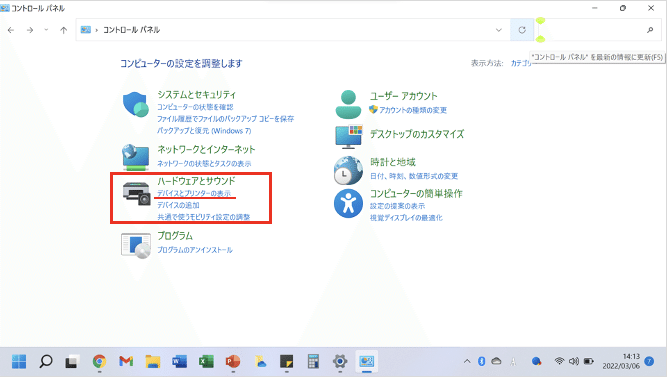The height and width of the screenshot is (377, 667).
Task: Click the refresh button in address bar
Action: click(522, 30)
